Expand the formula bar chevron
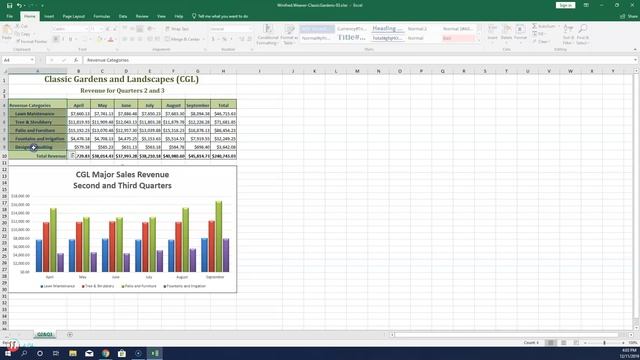Screen dimensions: 640x360 tap(636, 60)
